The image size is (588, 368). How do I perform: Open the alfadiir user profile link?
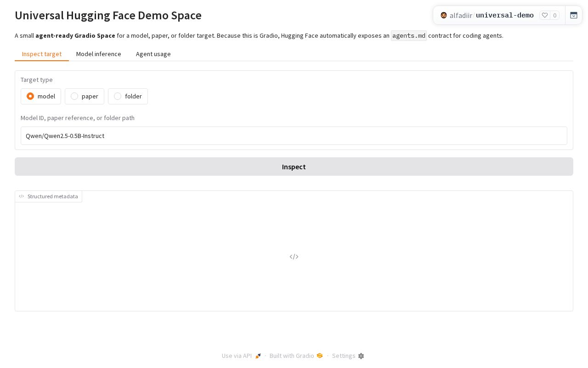(x=461, y=15)
